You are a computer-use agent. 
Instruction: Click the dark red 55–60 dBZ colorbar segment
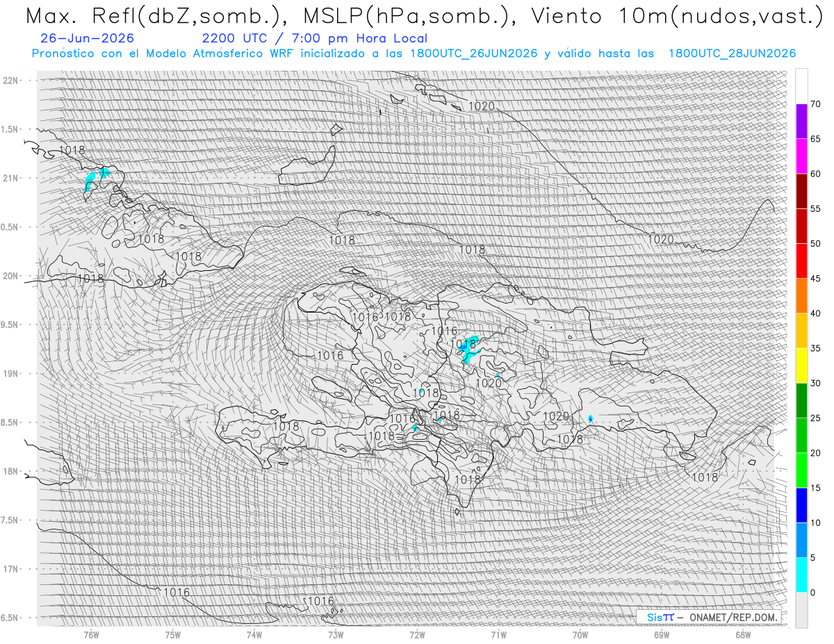tap(801, 191)
